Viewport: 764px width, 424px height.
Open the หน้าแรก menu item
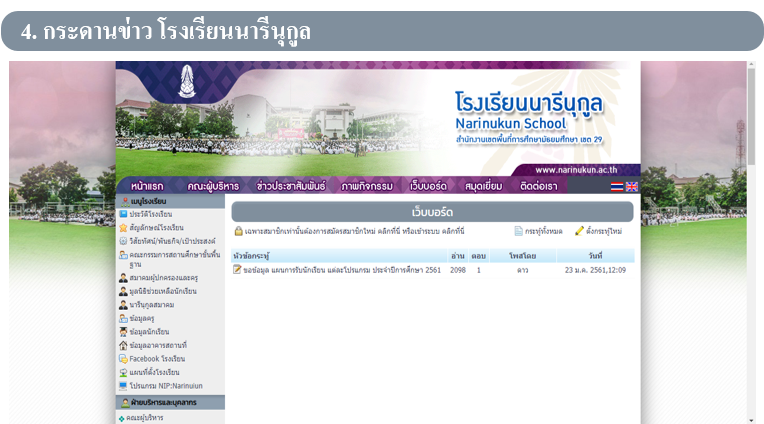[x=148, y=186]
